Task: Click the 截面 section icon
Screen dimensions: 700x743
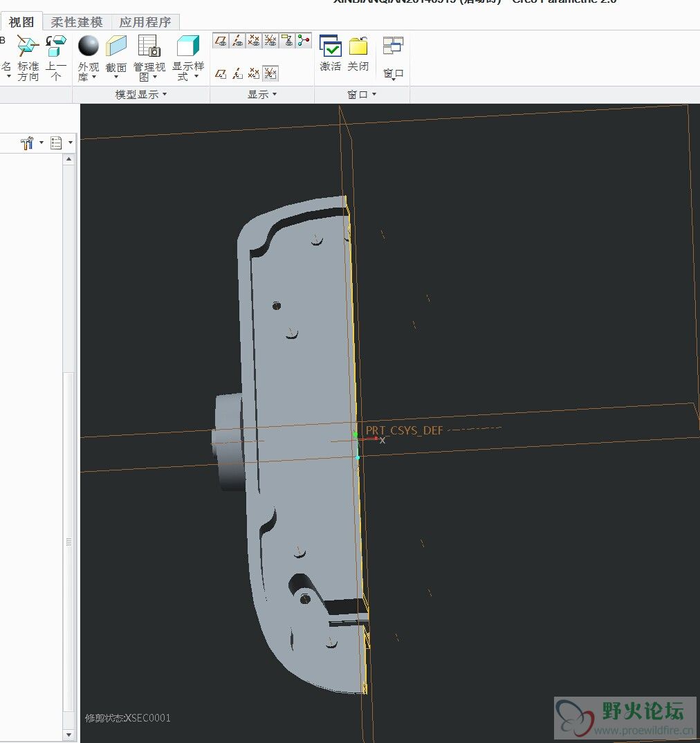Action: pyautogui.click(x=116, y=46)
